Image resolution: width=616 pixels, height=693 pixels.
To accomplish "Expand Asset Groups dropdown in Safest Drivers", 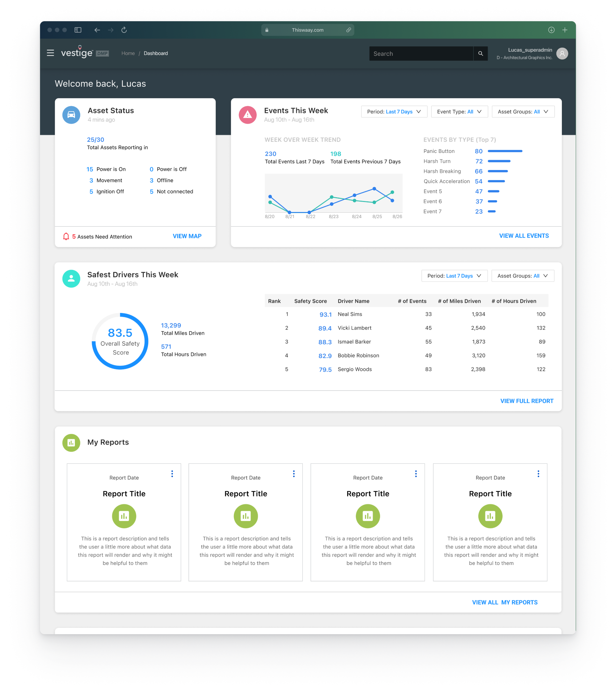I will coord(523,276).
